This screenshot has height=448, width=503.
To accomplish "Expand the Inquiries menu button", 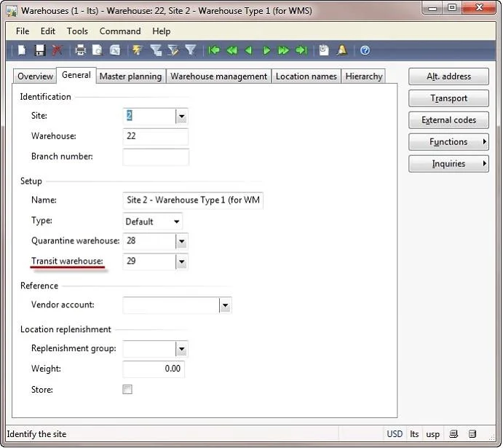I will (448, 164).
